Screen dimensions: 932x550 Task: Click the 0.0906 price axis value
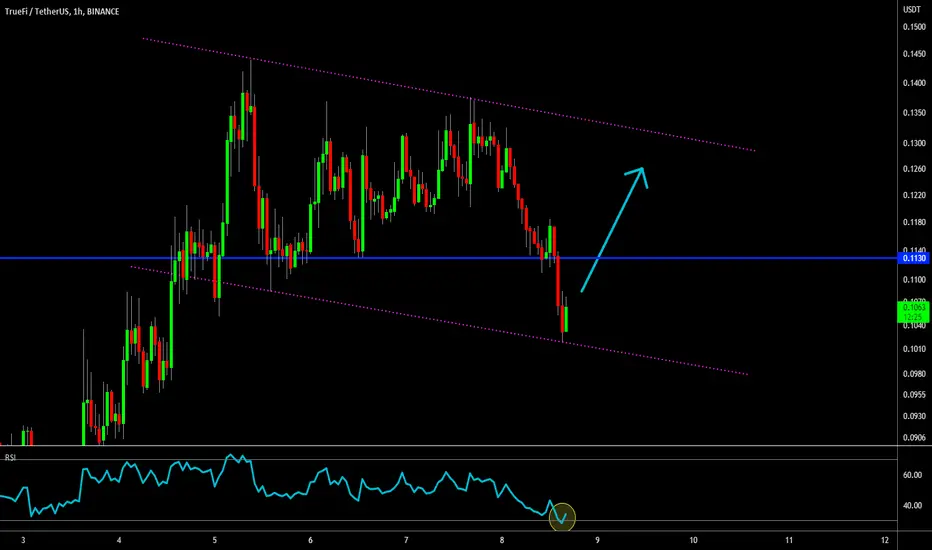(914, 438)
